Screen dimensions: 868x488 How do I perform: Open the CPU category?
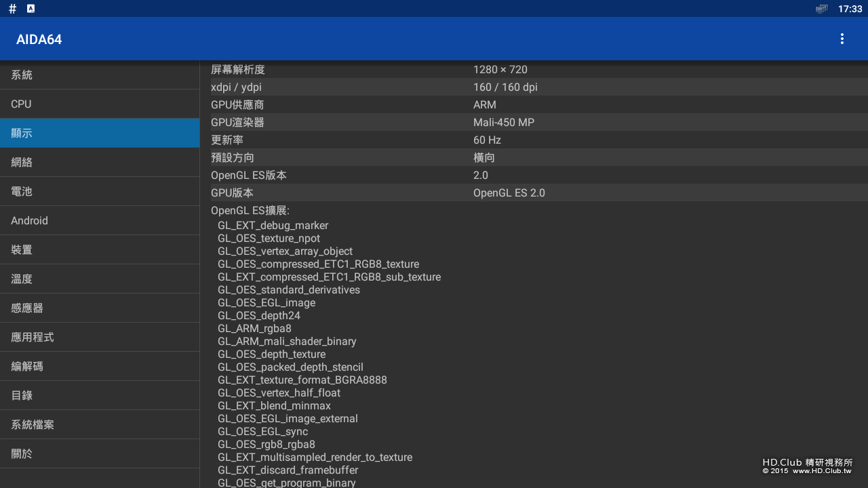(100, 104)
